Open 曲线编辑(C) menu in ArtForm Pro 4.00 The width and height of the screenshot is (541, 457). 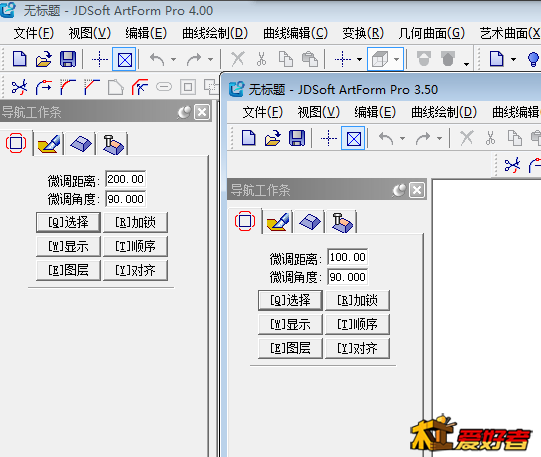click(x=295, y=33)
